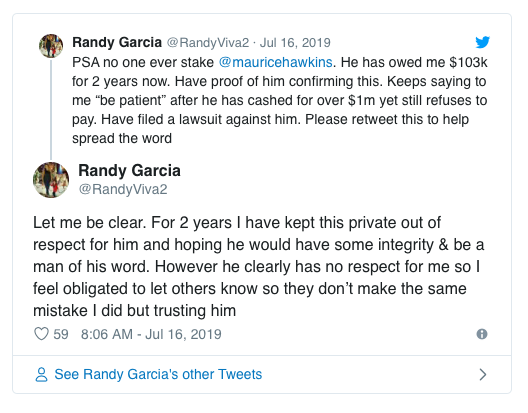Open the Jul 16, 2019 date in parent tweet
The image size is (528, 413).
pos(295,43)
